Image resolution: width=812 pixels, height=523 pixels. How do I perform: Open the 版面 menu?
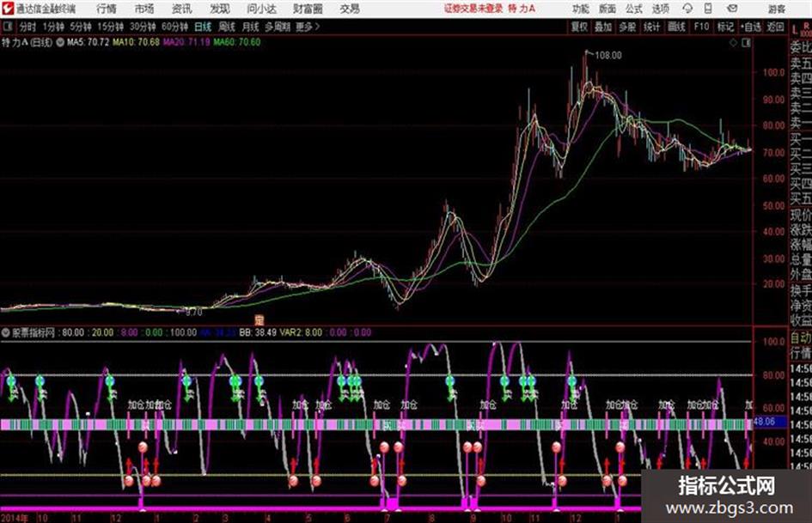coord(607,9)
